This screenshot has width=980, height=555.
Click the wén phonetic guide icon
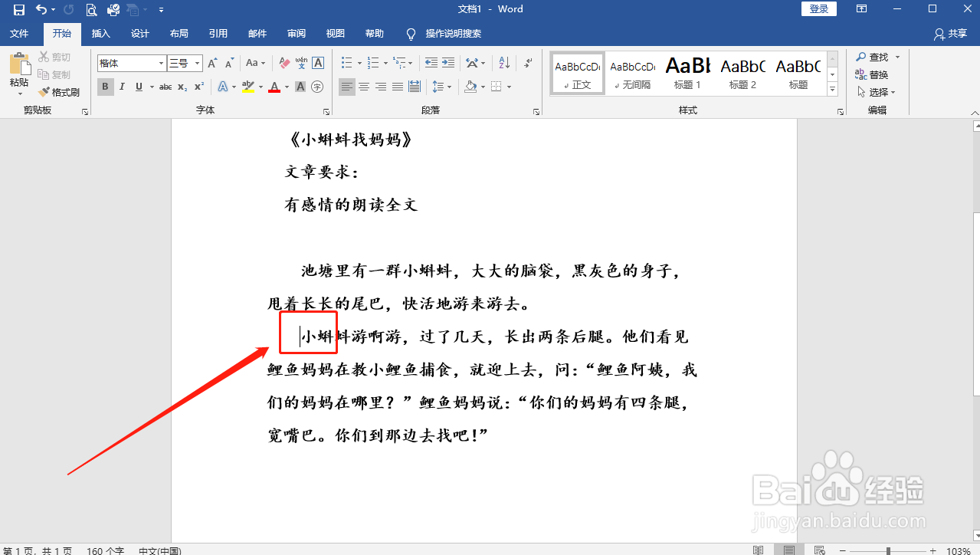[301, 64]
